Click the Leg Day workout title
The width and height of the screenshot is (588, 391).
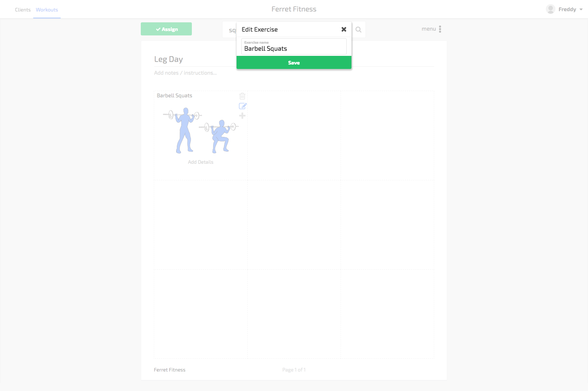169,59
